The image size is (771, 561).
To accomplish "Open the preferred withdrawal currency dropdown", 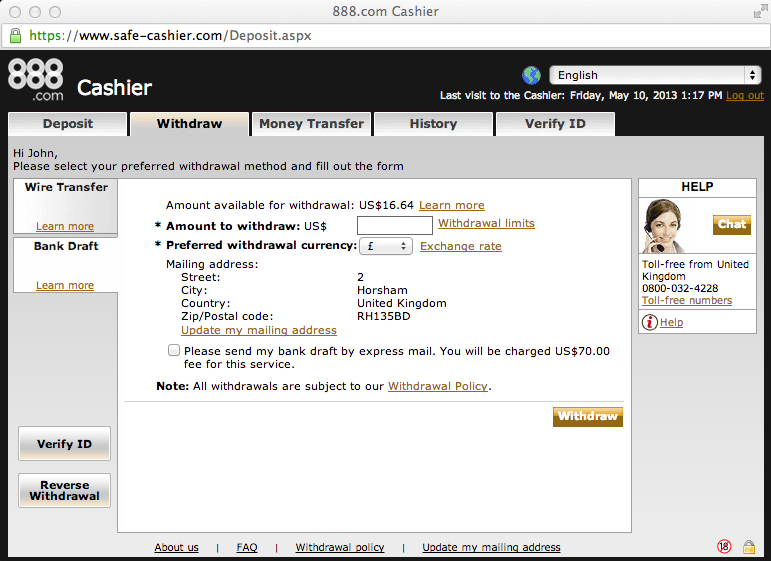I will (x=386, y=246).
